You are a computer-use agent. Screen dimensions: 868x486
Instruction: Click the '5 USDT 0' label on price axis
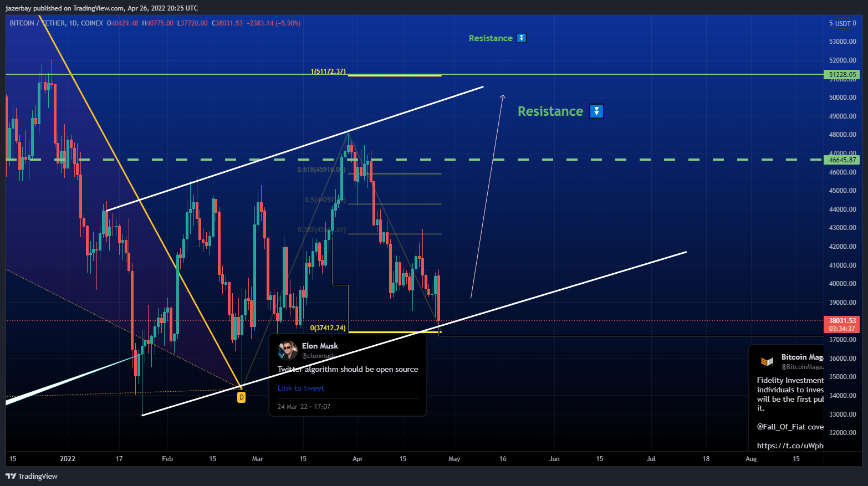[x=843, y=23]
